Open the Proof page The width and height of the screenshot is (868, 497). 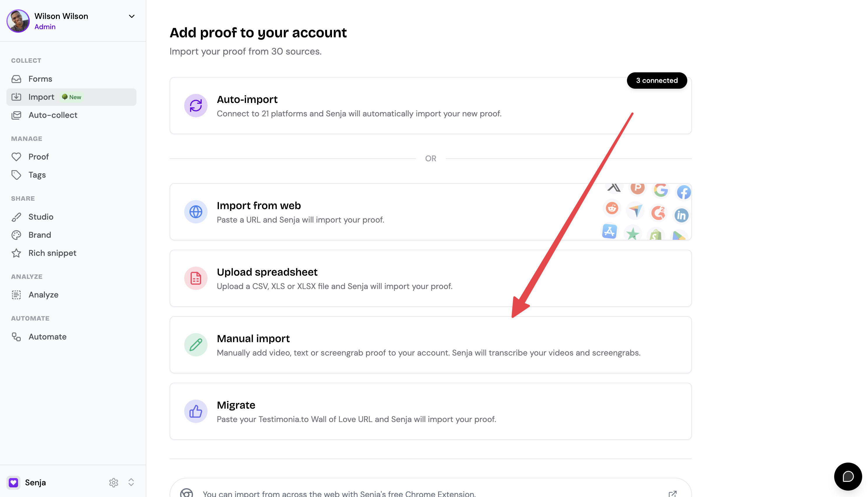tap(71, 157)
